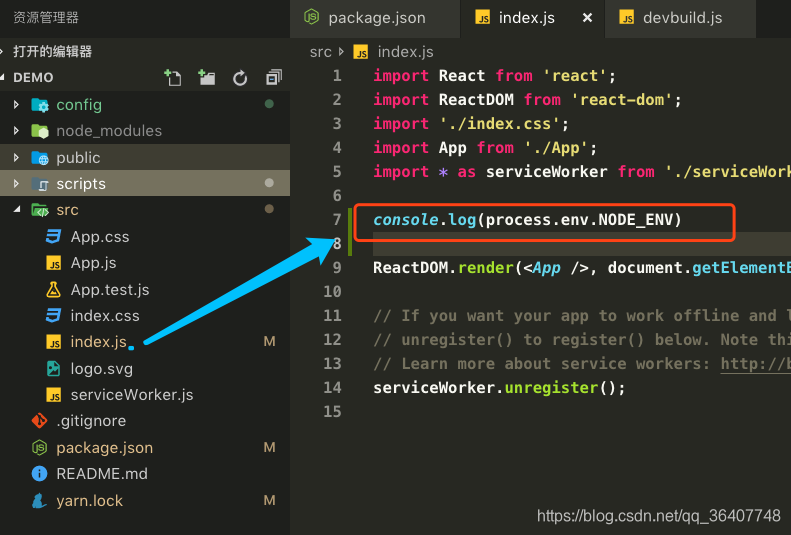Open yarn.lock in the explorer

point(89,500)
